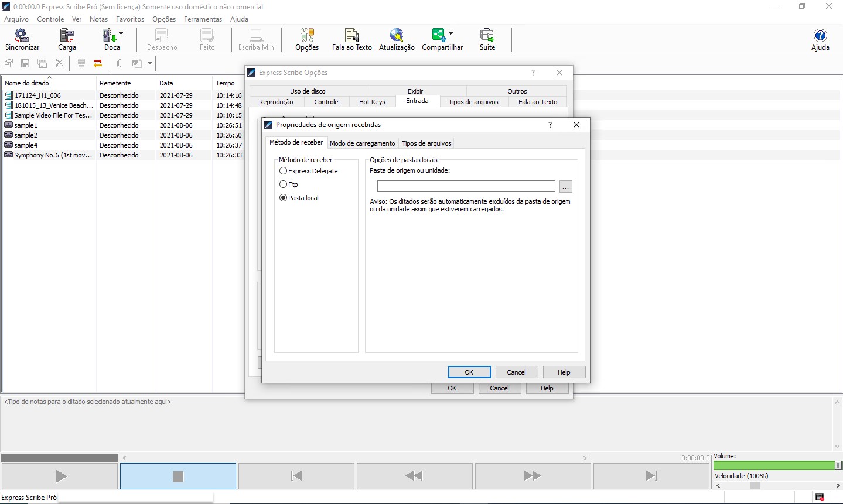Open Tipos de arquivos tab in Propriedades dialog
This screenshot has height=504, width=843.
[426, 143]
